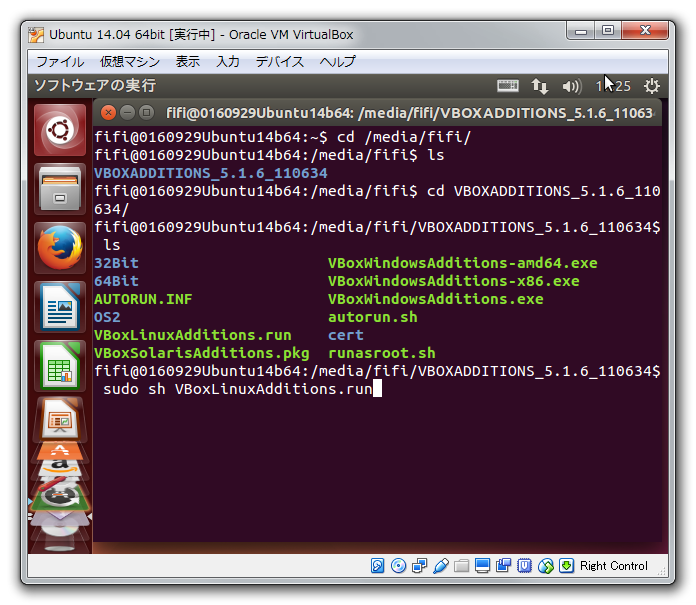
Task: Open Software Updater in the launcher
Action: coord(60,496)
